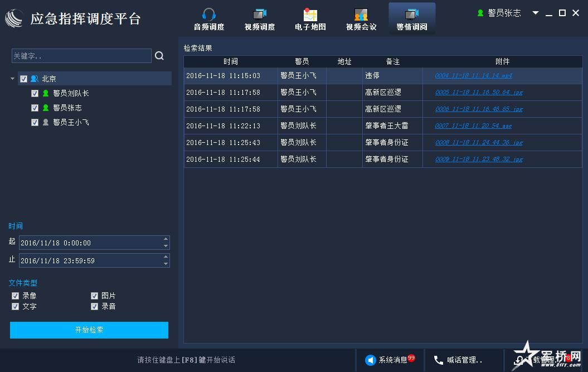Collapse the 北京 tree node arrow
This screenshot has height=372, width=588.
pyautogui.click(x=12, y=79)
